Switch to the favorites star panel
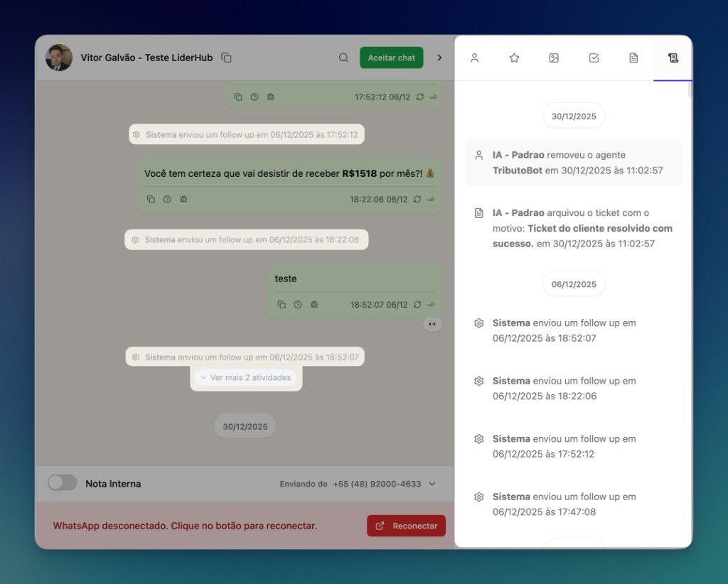The height and width of the screenshot is (584, 728). (x=514, y=58)
